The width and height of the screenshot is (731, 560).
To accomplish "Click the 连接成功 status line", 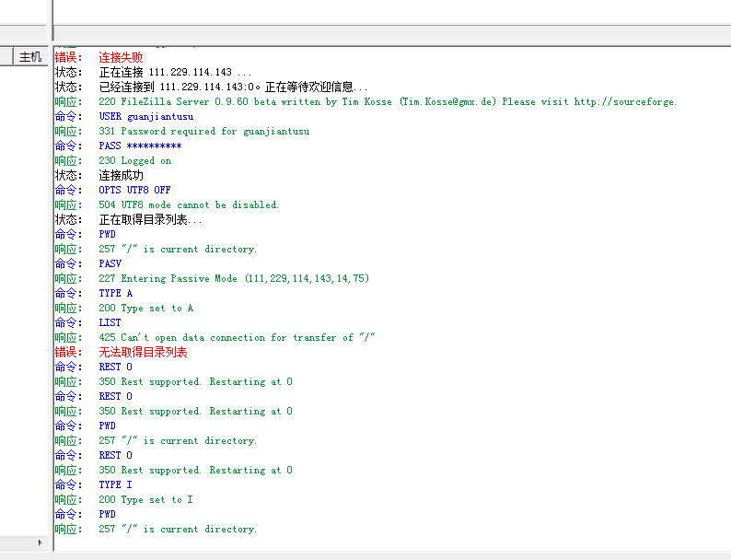I will tap(99, 176).
